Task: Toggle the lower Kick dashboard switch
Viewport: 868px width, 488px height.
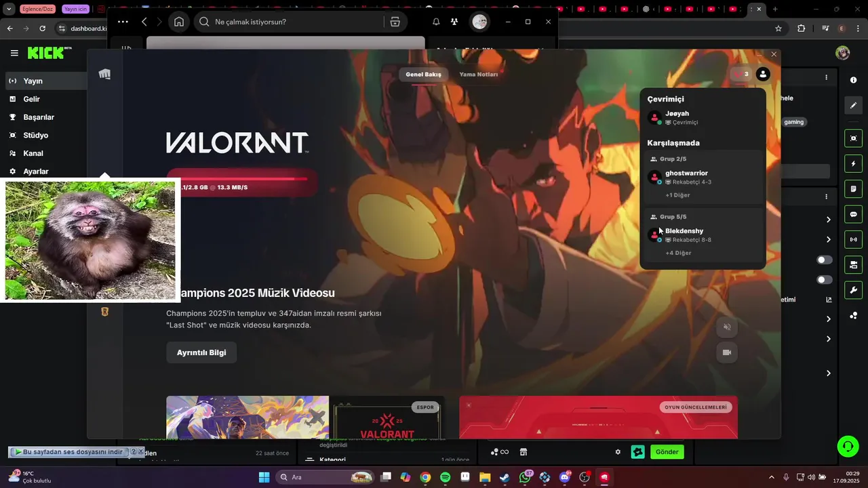Action: [x=825, y=280]
